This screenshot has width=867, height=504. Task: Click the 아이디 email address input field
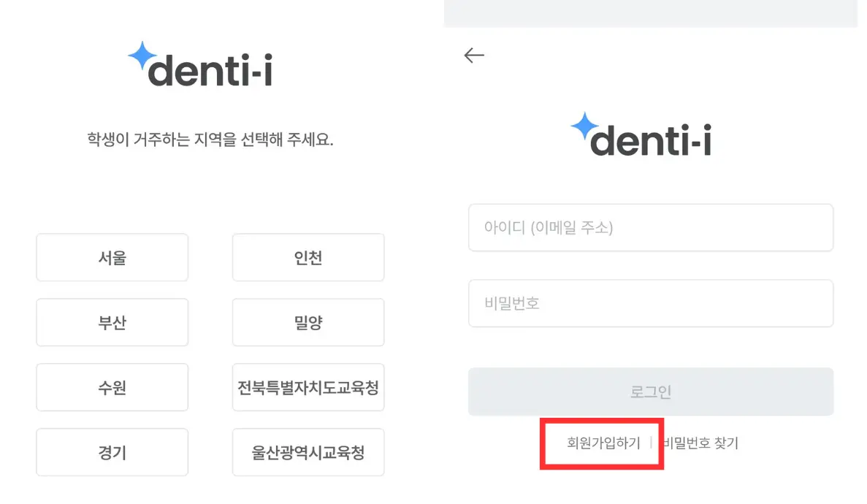[650, 227]
